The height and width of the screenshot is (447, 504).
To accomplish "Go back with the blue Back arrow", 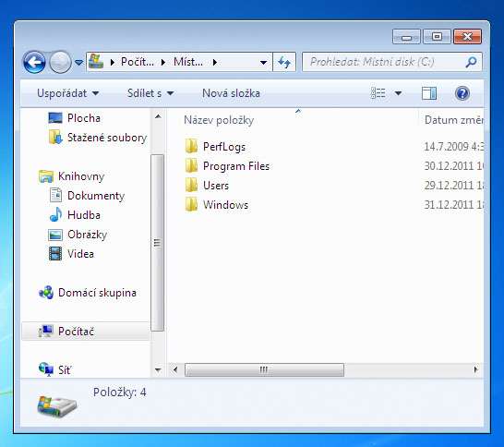I will [34, 62].
